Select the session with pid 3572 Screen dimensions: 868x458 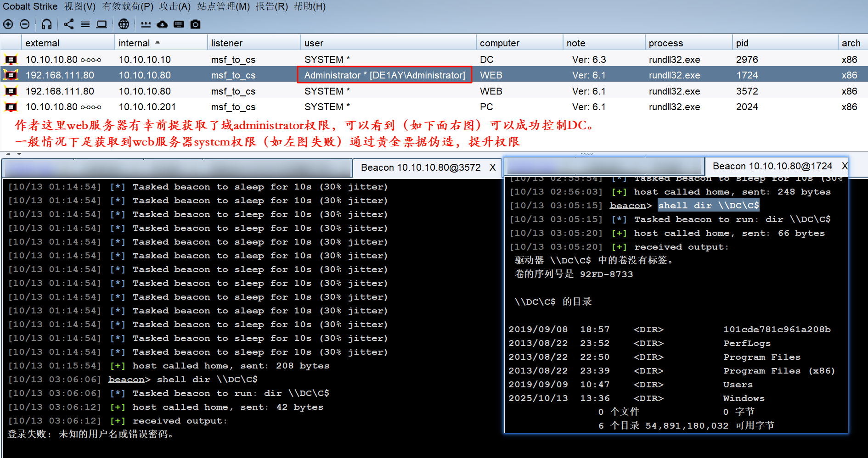tap(434, 91)
